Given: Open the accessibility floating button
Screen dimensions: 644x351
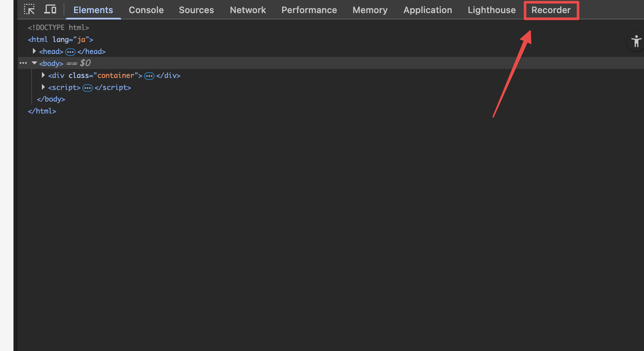Looking at the screenshot, I should pos(636,41).
